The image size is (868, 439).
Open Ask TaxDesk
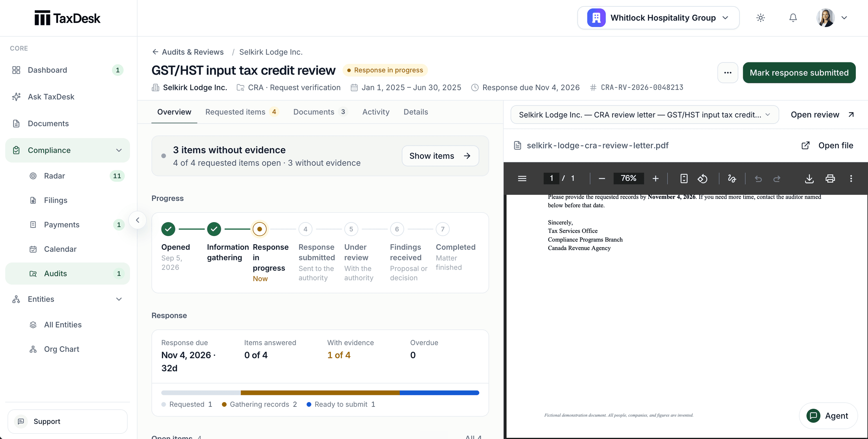[67, 97]
